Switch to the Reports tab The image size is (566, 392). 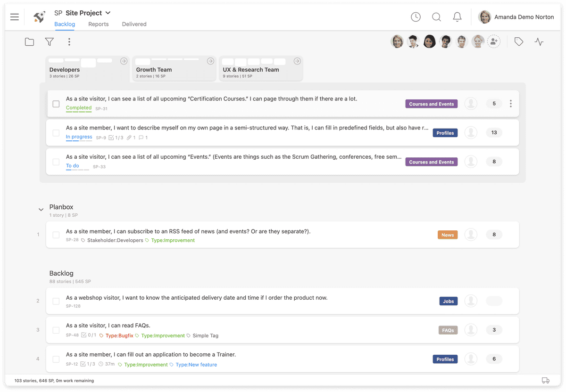(99, 24)
